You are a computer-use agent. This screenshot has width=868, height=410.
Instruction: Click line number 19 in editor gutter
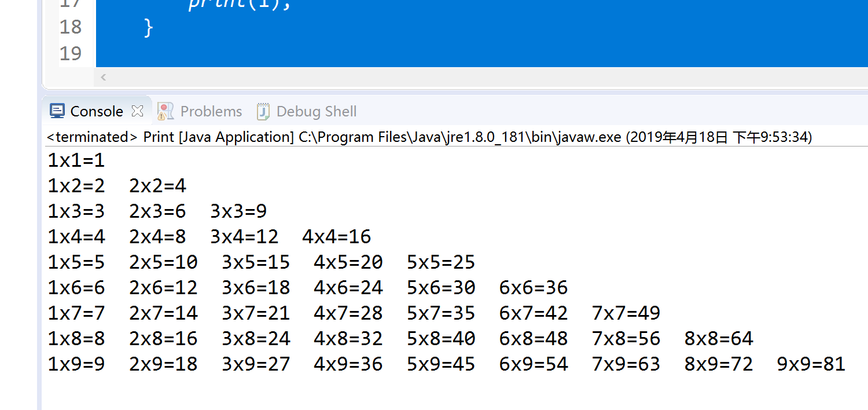71,53
